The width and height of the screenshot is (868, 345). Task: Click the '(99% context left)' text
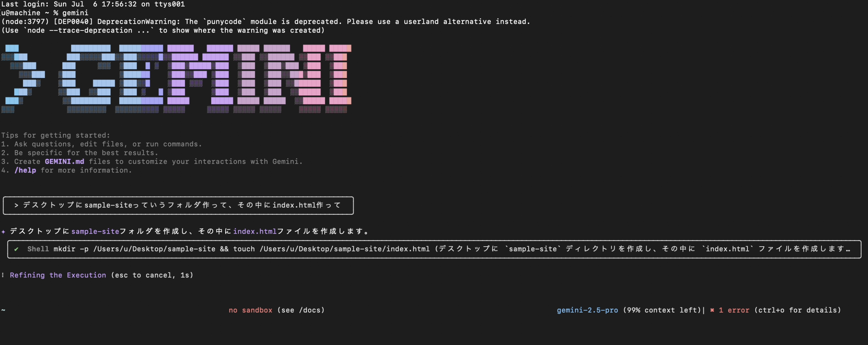662,310
